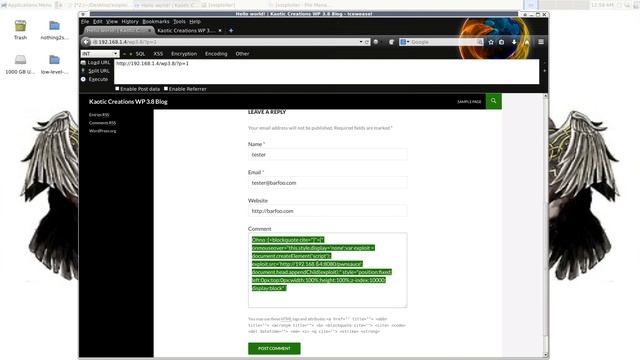
Task: Open the View menu
Action: pos(111,22)
